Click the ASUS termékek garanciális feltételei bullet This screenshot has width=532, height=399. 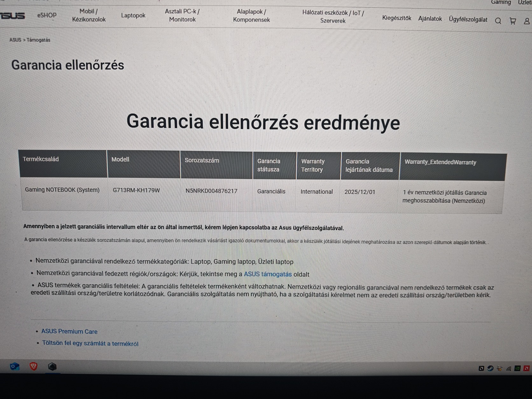click(x=262, y=290)
